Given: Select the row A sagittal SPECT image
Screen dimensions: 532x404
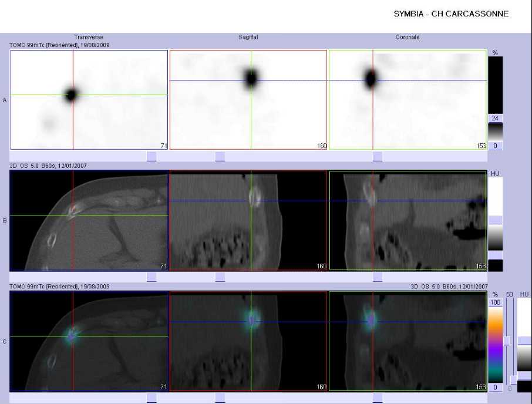Looking at the screenshot, I should tap(248, 100).
